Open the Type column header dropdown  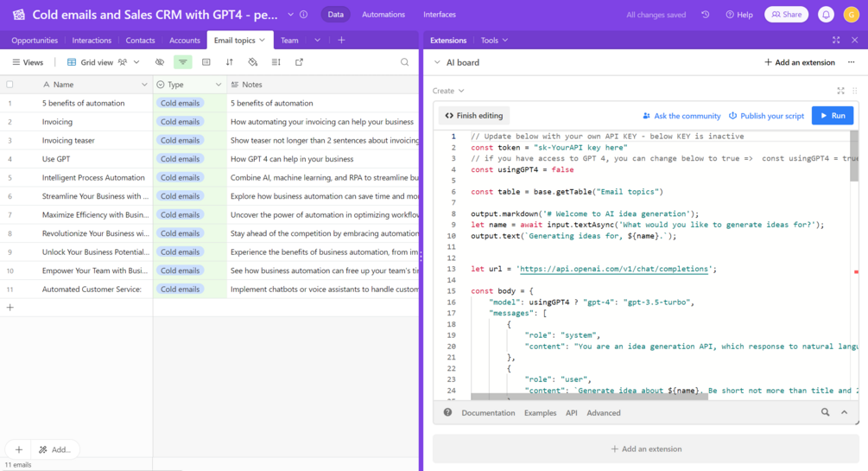[x=219, y=84]
